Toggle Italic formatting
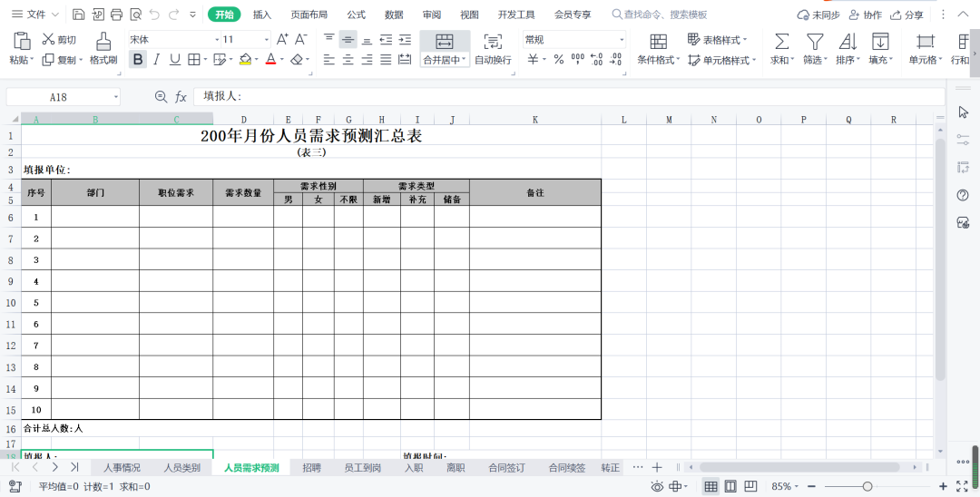Image resolution: width=980 pixels, height=497 pixels. (157, 59)
